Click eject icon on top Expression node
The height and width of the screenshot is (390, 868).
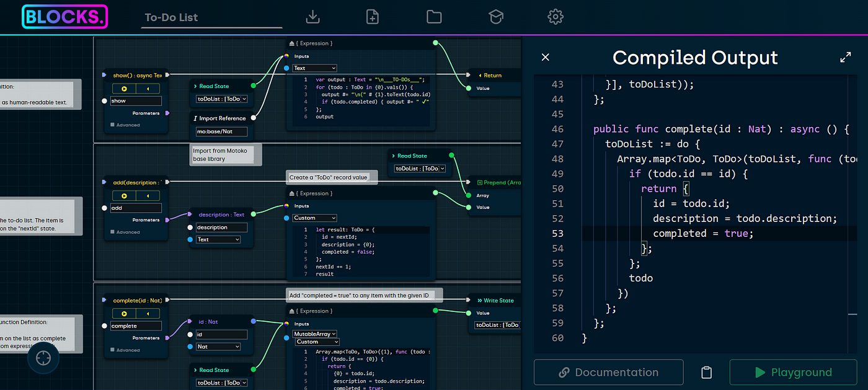tap(292, 43)
